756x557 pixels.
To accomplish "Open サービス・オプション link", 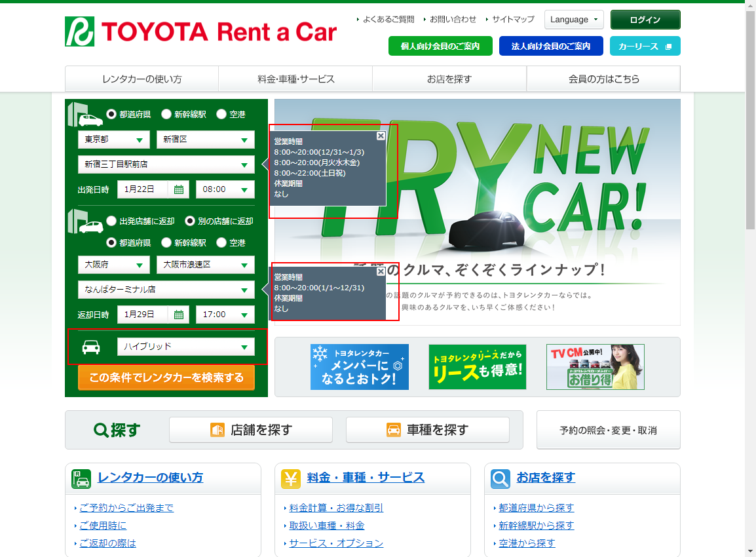I will pyautogui.click(x=336, y=543).
